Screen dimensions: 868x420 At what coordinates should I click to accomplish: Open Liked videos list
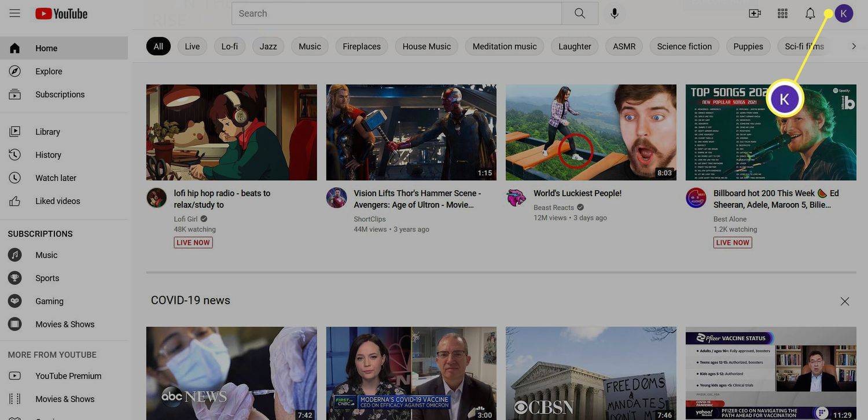64,201
